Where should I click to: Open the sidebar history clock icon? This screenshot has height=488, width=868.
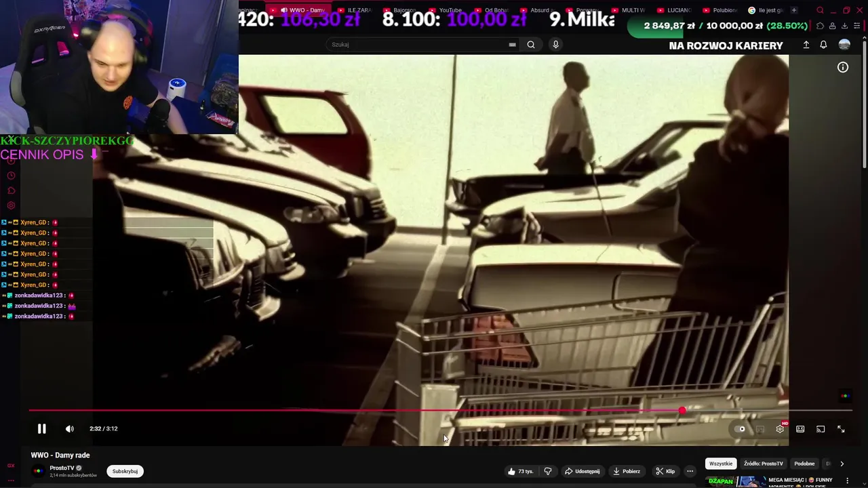pyautogui.click(x=11, y=176)
